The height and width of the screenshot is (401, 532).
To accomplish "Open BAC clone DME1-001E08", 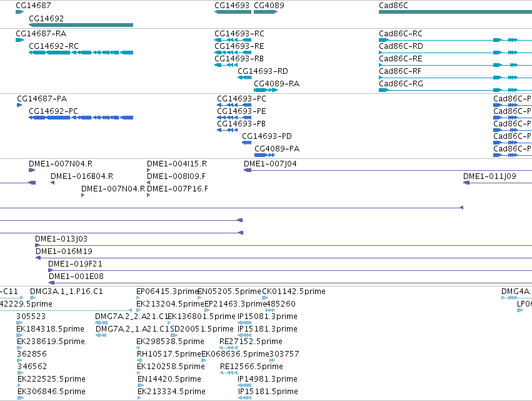I will click(76, 277).
